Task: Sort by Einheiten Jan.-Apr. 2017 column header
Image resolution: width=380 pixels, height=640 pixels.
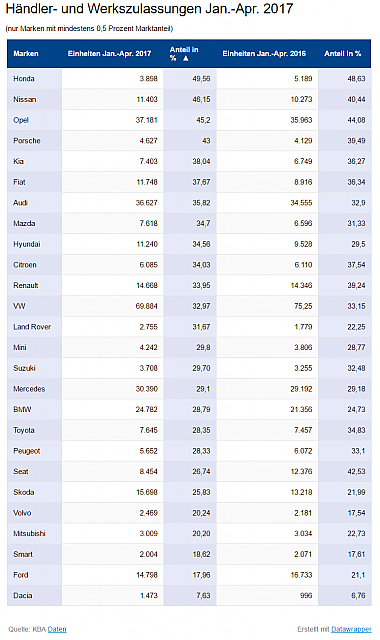Action: [109, 53]
